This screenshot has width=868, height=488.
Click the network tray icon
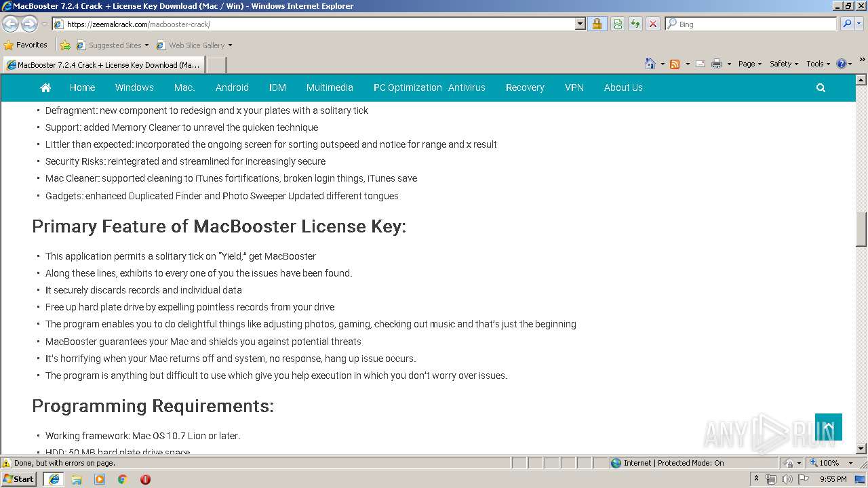771,479
